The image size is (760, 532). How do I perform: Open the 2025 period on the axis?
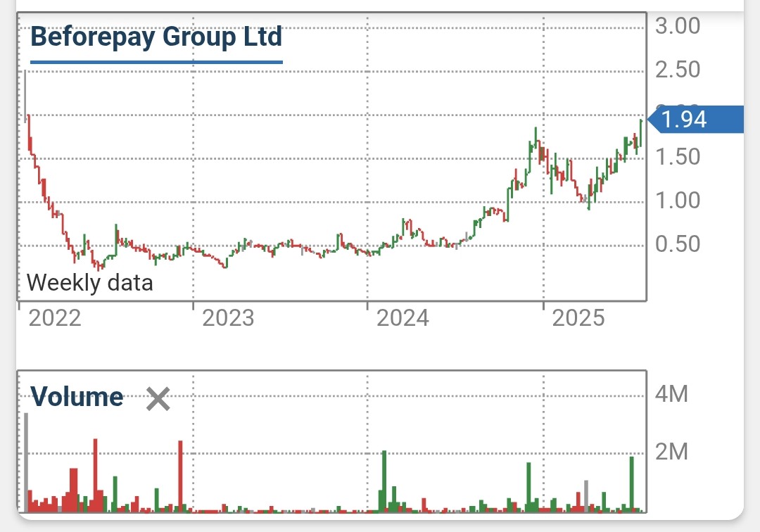(x=579, y=319)
